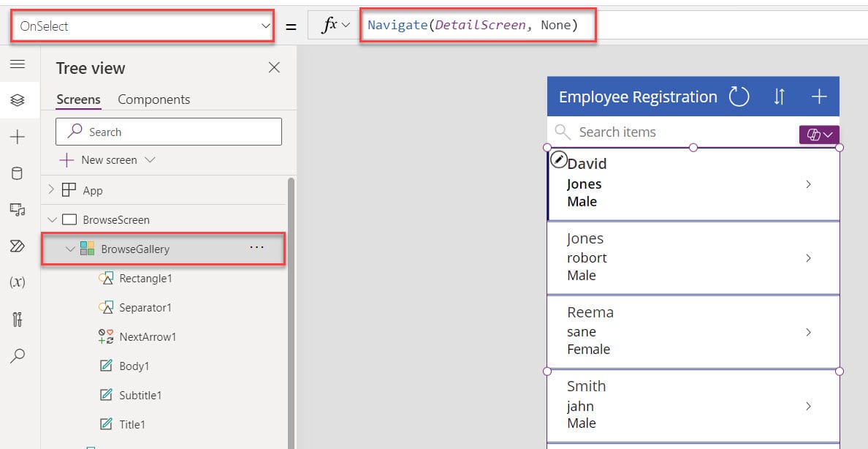Click the Employee Registration title
Image resolution: width=868 pixels, height=449 pixels.
click(638, 97)
